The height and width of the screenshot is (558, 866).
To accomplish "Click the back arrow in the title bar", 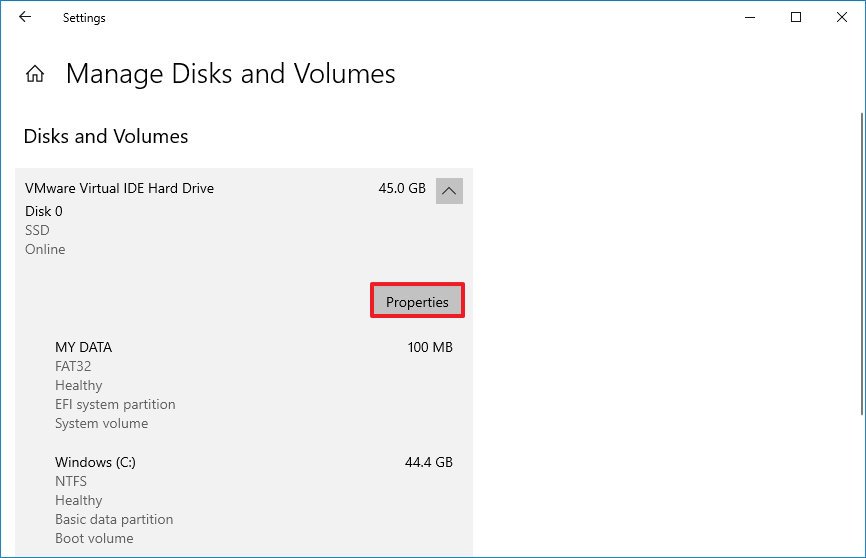I will click(x=24, y=17).
